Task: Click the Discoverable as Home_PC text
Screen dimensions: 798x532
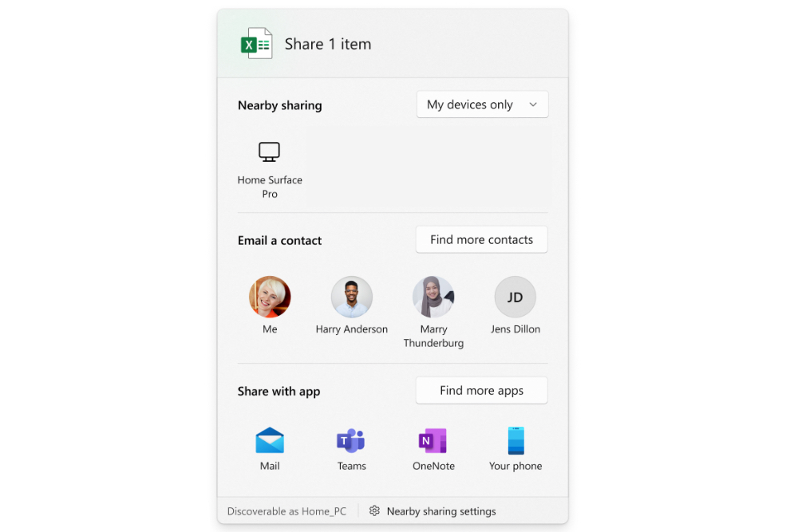Action: (286, 511)
